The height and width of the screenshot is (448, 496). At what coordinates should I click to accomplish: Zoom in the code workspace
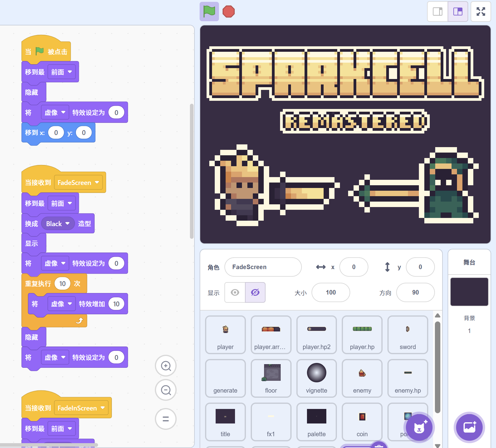[x=166, y=366]
